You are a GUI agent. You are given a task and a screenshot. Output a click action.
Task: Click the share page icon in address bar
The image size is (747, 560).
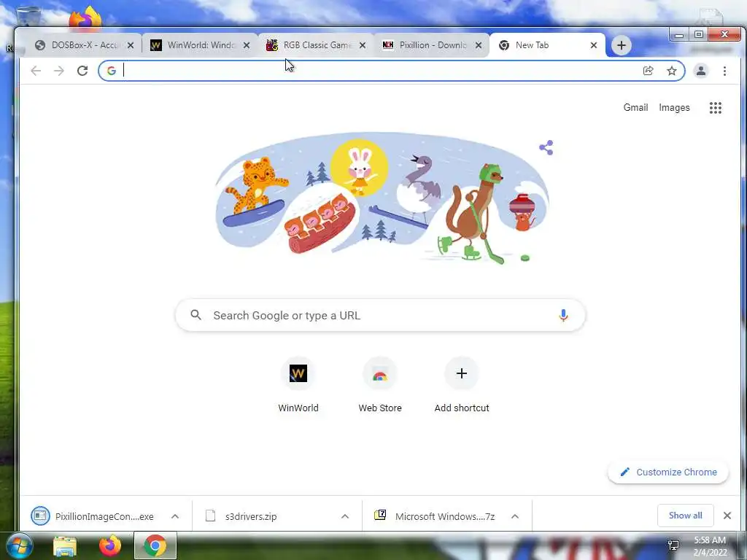point(648,71)
